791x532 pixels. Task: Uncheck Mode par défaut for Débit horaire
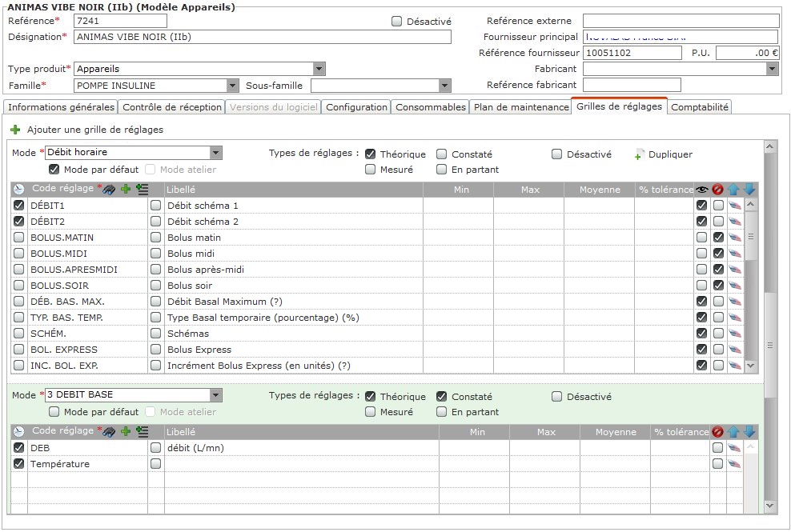pos(54,170)
